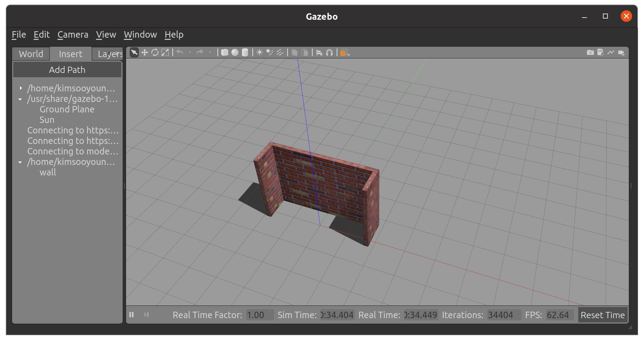Step the simulation forward once
The image size is (644, 341).
click(146, 315)
